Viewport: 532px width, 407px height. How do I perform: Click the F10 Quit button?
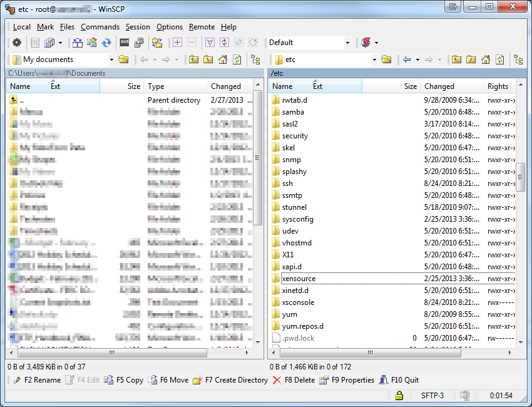pyautogui.click(x=399, y=380)
